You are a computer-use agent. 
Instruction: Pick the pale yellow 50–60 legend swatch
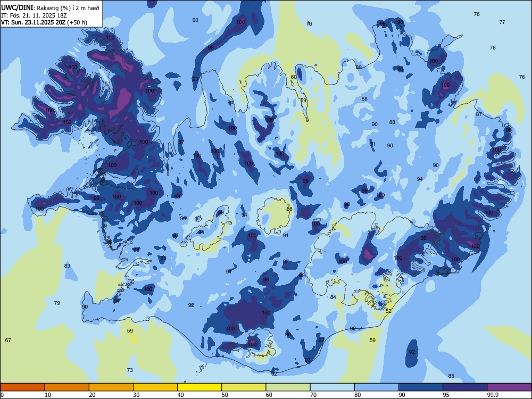pyautogui.click(x=244, y=387)
